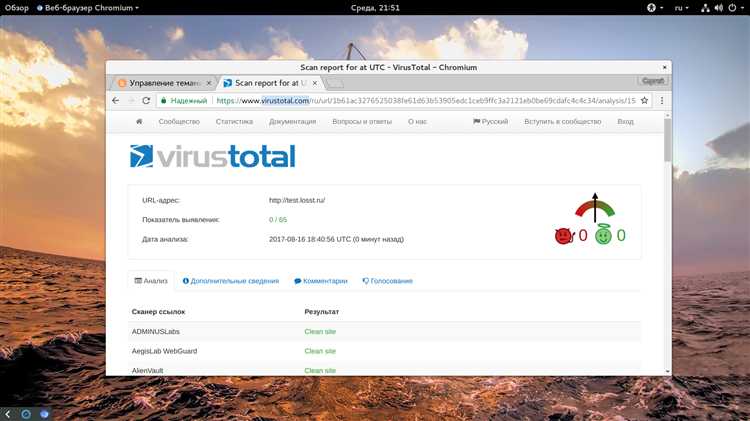The width and height of the screenshot is (750, 421).
Task: Open the 'Анализ' tab
Action: coord(151,281)
